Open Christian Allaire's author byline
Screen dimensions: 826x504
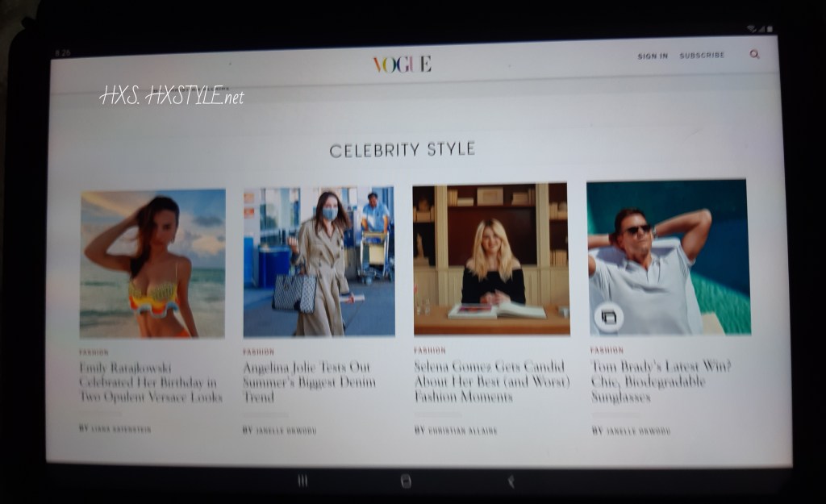tap(461, 431)
